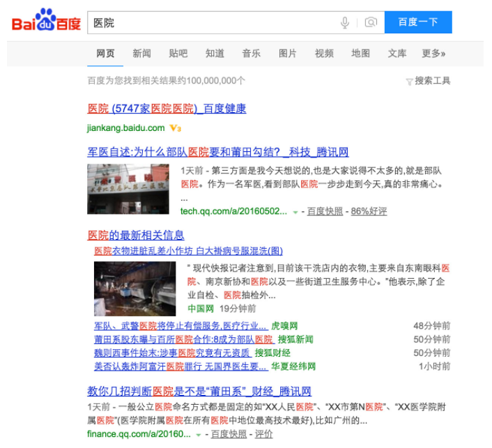Switch to the 音乐 tab
Viewport: 492px width, 448px height.
[251, 54]
